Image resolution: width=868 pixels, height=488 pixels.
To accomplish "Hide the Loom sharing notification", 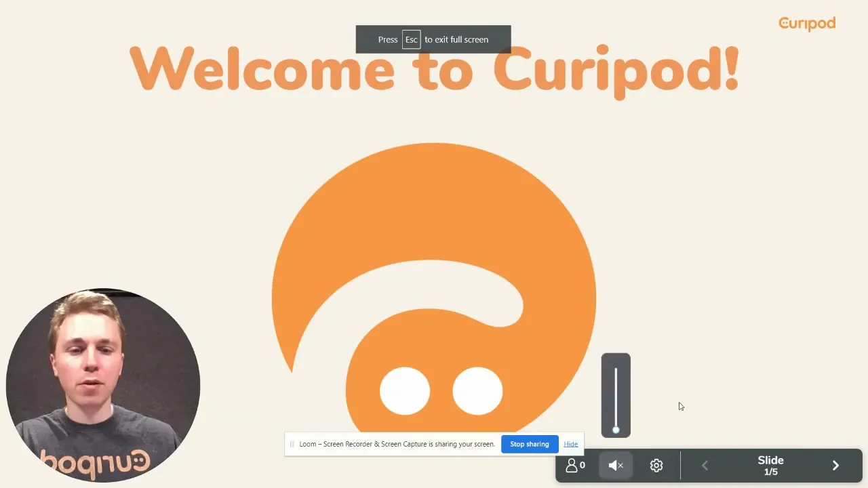I will click(571, 444).
